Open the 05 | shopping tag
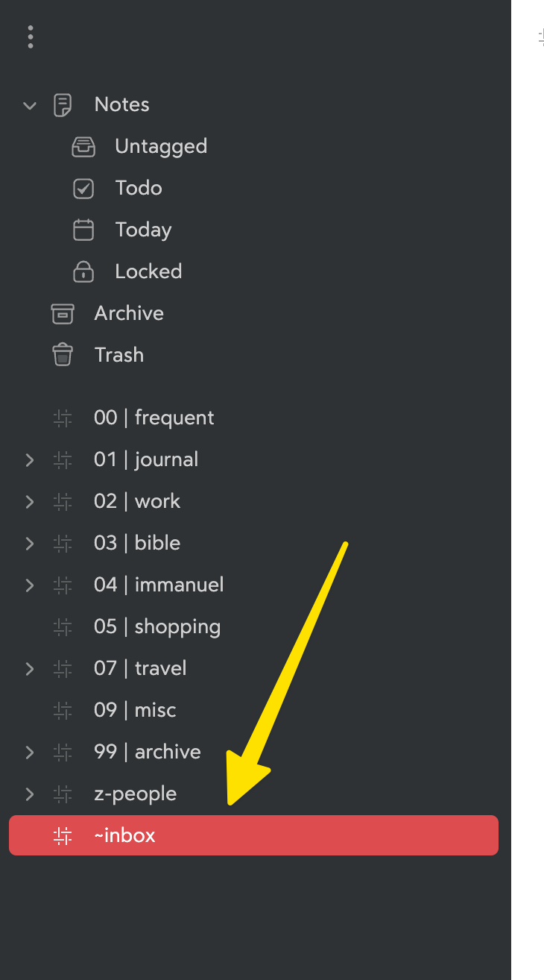The width and height of the screenshot is (544, 980). point(156,626)
